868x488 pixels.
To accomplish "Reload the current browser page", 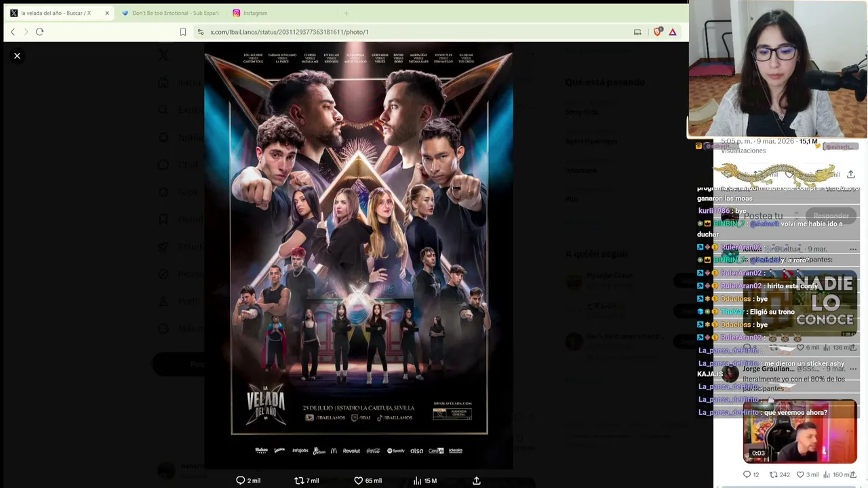I will [39, 32].
